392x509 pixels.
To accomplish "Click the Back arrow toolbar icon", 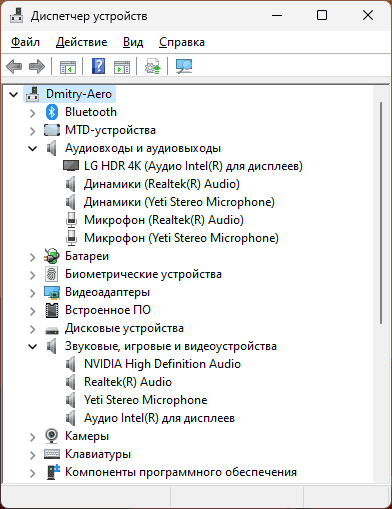I will [14, 66].
